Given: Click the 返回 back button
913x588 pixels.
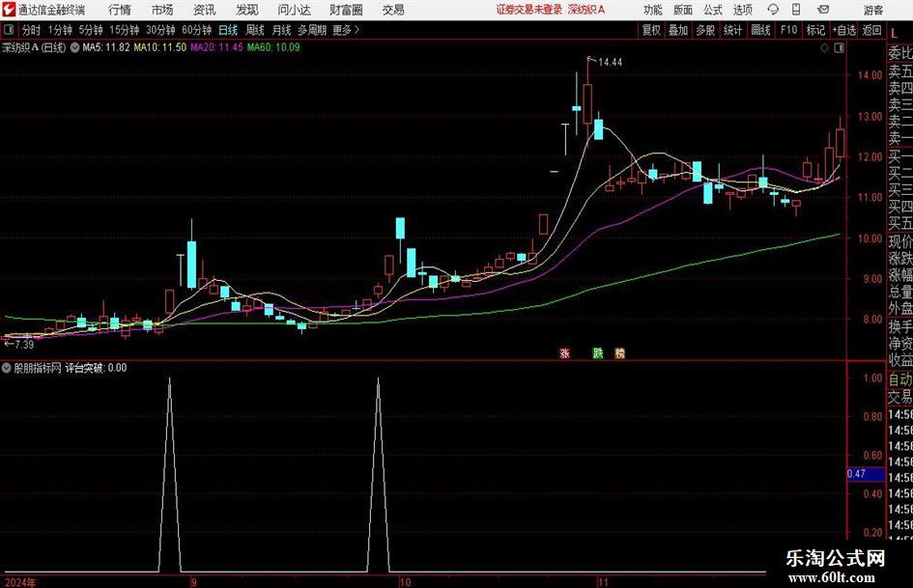Looking at the screenshot, I should pyautogui.click(x=871, y=30).
